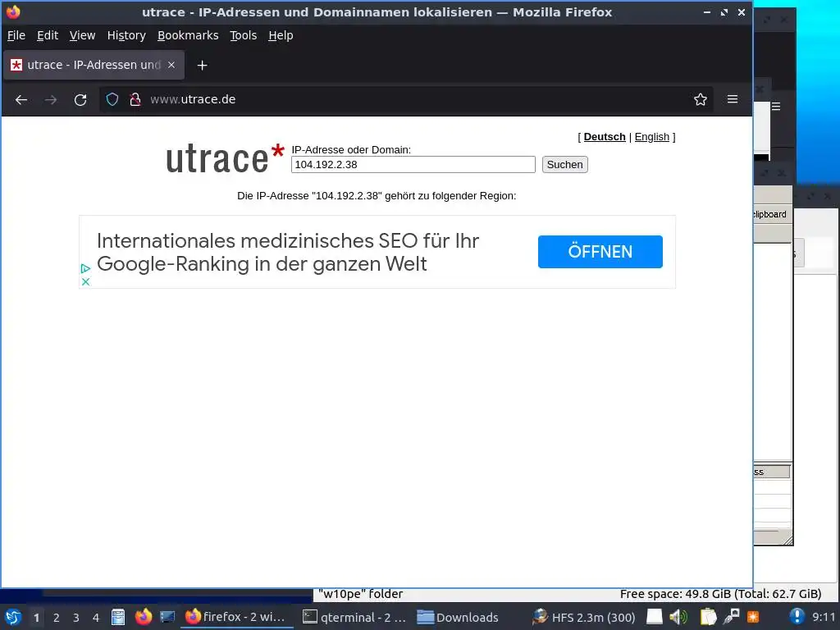The image size is (840, 630).
Task: Click the clipboard button in the window behind Firefox
Action: (769, 214)
